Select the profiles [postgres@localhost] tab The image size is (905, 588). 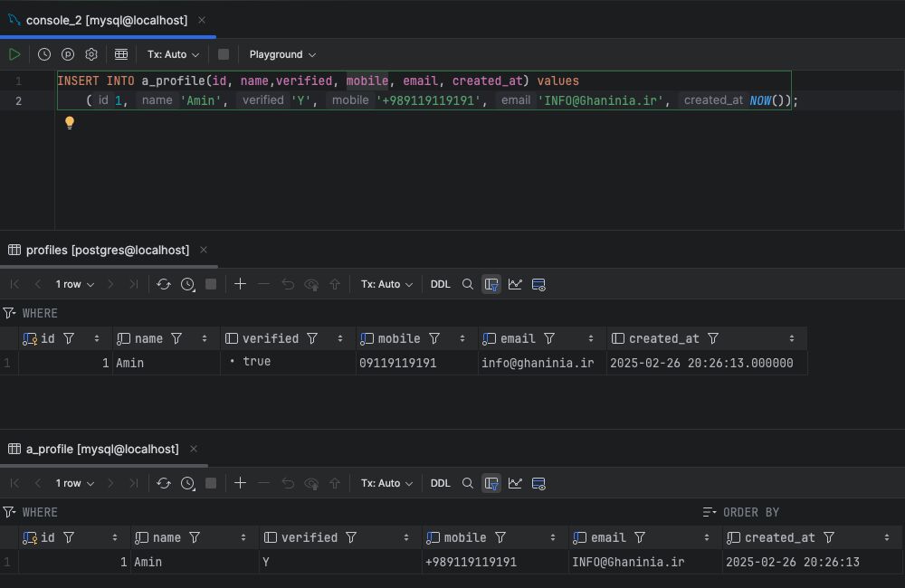pyautogui.click(x=108, y=250)
